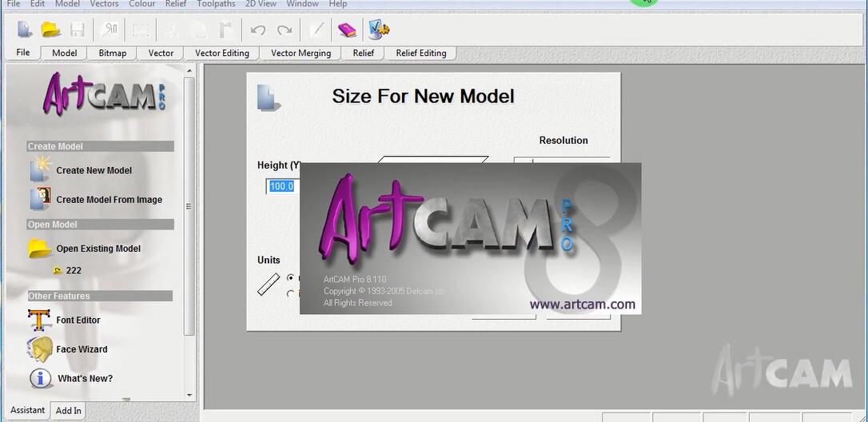Click the www.artcam.com link on splash

coord(583,304)
